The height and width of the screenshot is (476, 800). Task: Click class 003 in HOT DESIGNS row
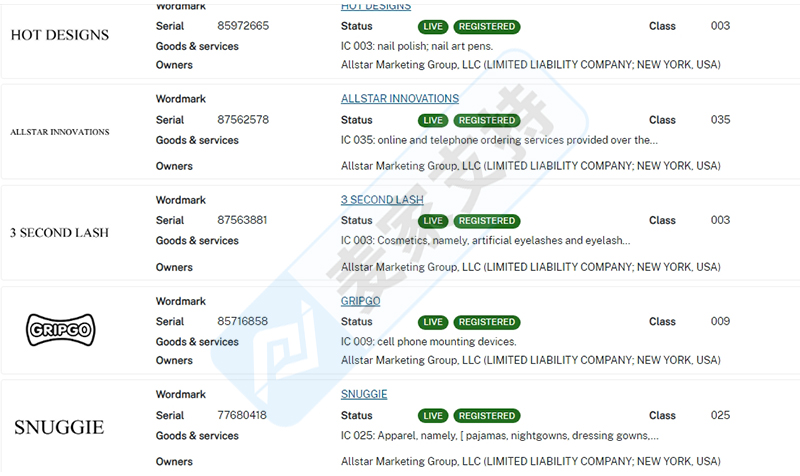720,26
